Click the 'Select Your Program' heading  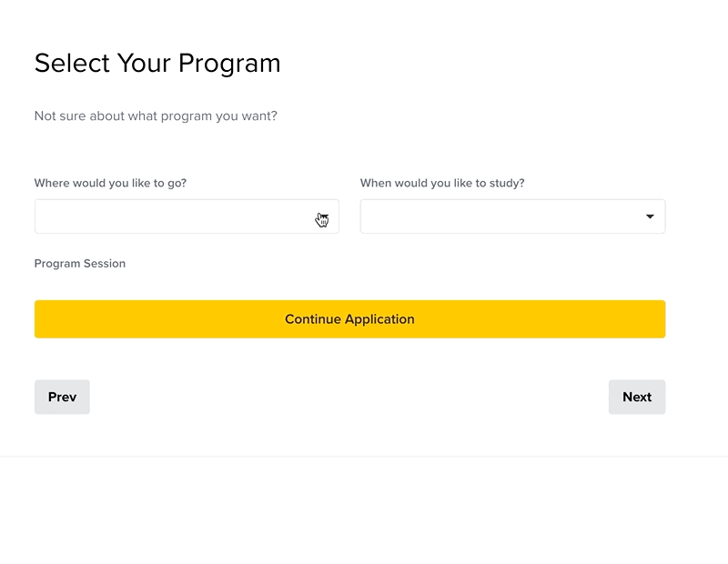click(x=157, y=63)
